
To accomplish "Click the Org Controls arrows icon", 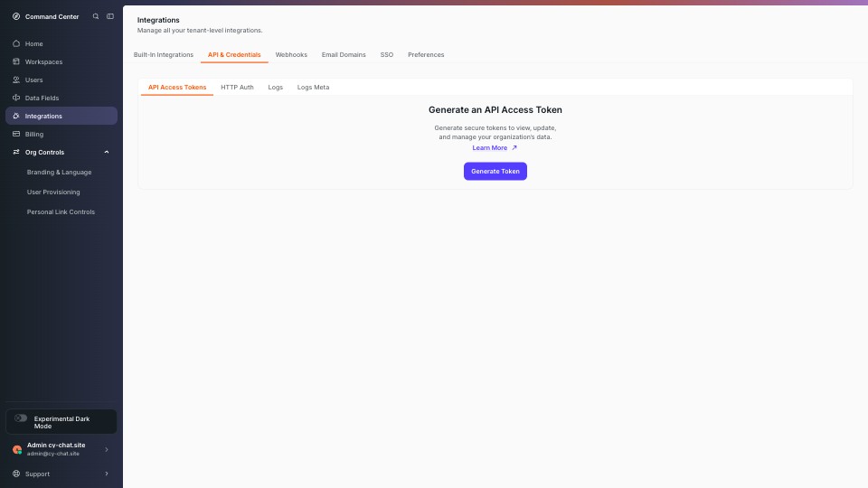I will (x=16, y=152).
